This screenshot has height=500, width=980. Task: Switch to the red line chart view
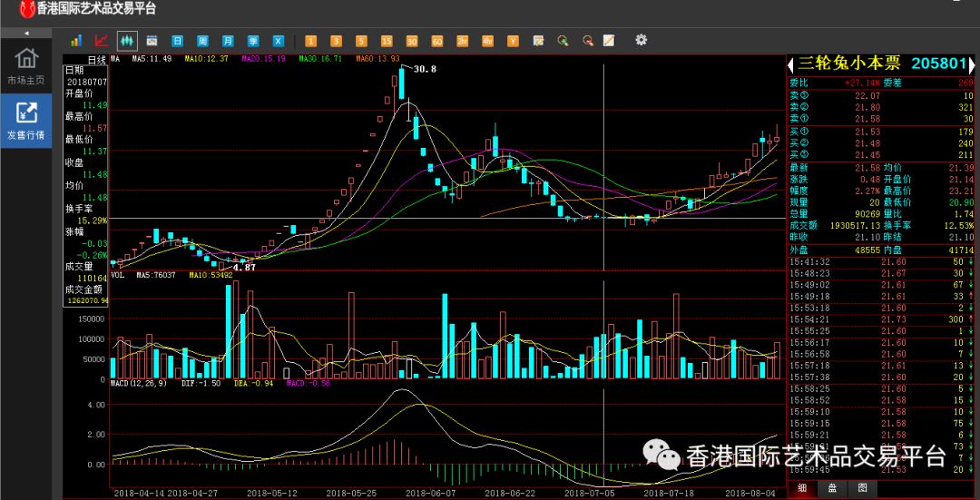(x=102, y=41)
